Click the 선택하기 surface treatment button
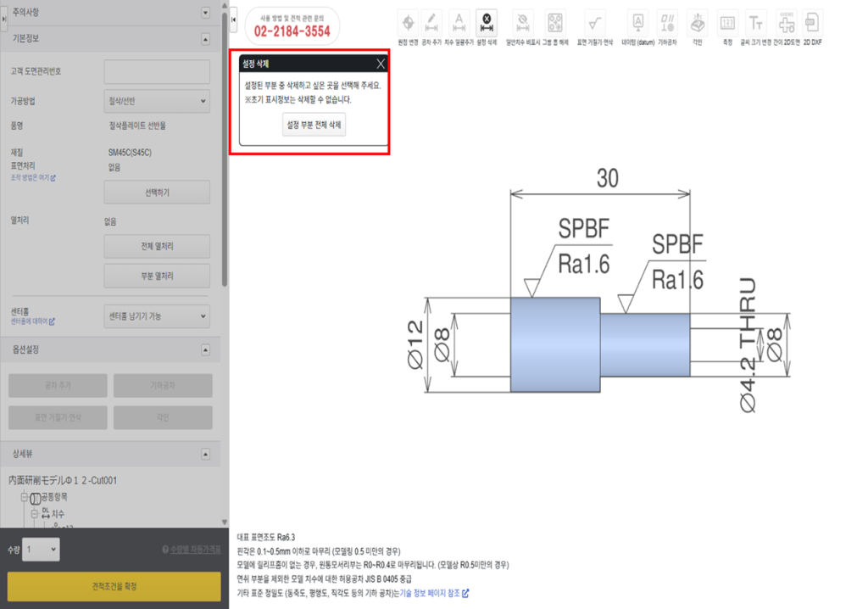The height and width of the screenshot is (609, 868). tap(157, 193)
